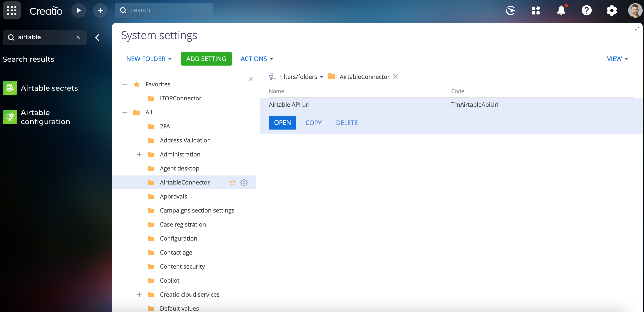Click the Airtable configuration green icon

(10, 117)
